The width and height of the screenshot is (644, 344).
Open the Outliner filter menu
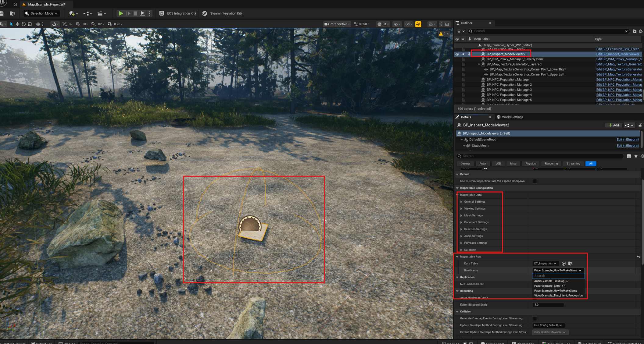pyautogui.click(x=460, y=31)
